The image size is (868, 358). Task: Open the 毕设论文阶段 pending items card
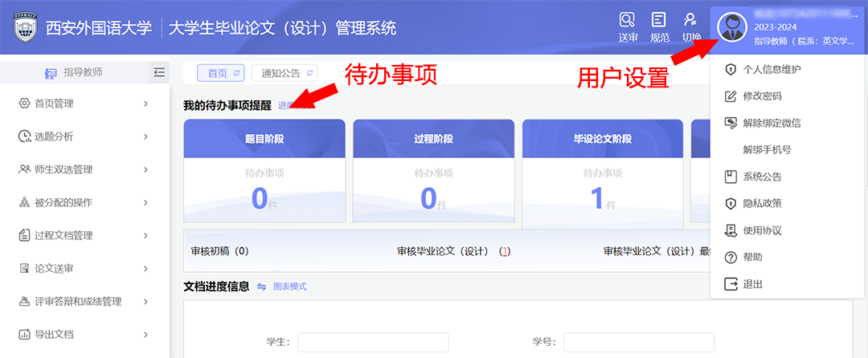coord(602,171)
